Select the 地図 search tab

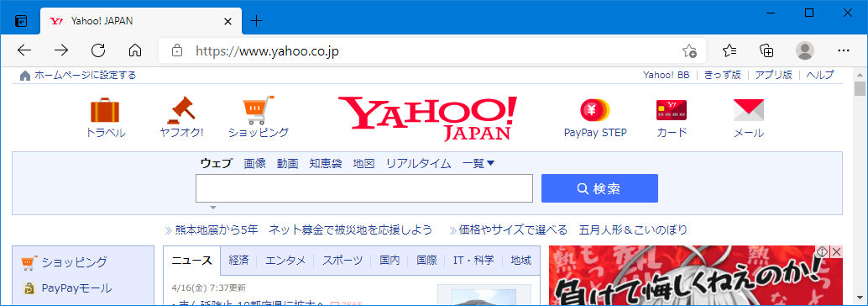click(x=363, y=164)
